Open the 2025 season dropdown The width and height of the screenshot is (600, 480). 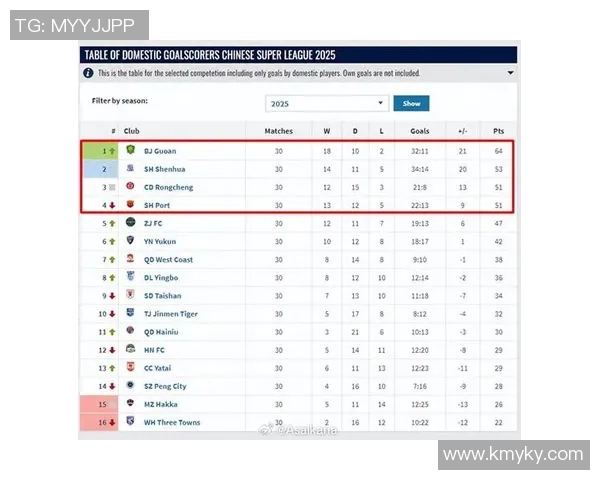coord(327,103)
